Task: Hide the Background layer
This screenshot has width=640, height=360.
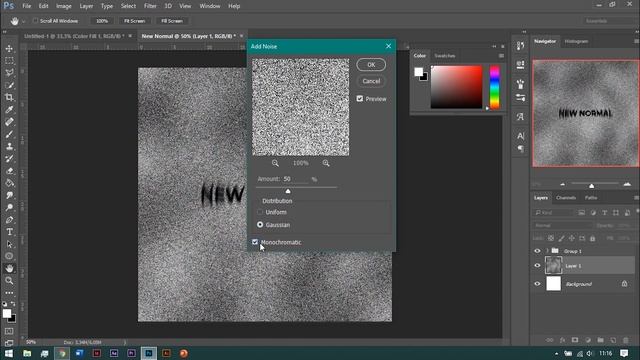Action: click(537, 284)
